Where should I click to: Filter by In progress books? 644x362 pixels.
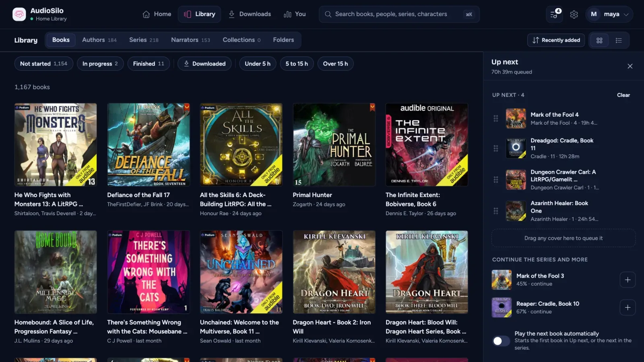(100, 64)
